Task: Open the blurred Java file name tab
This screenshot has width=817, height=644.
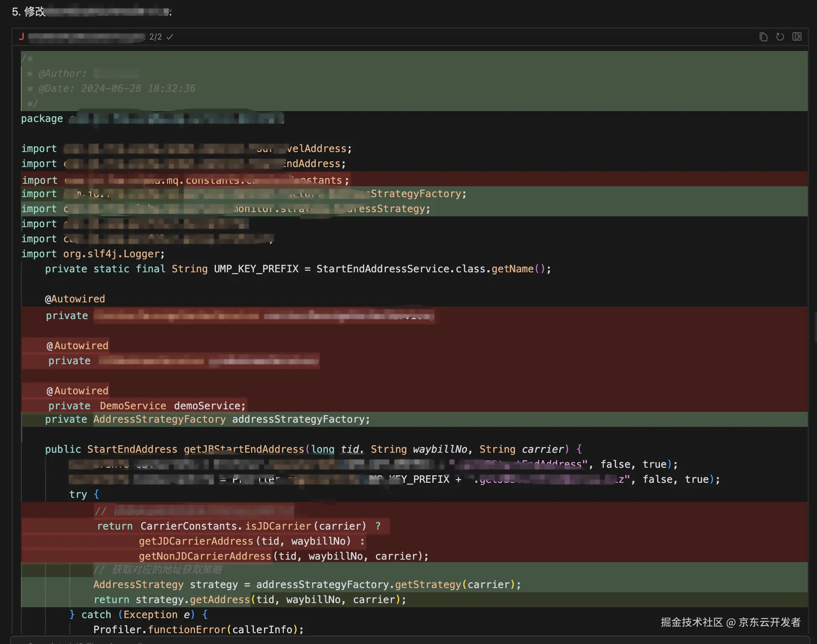Action: click(x=86, y=38)
